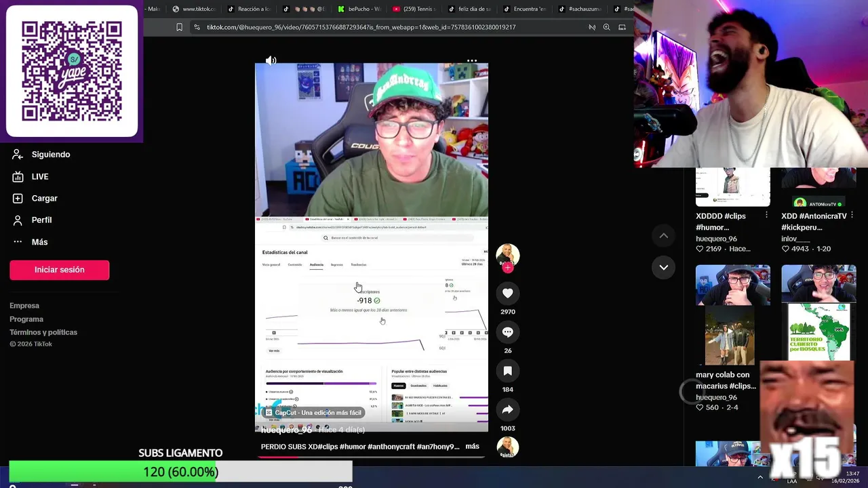Image resolution: width=868 pixels, height=488 pixels.
Task: Open the LIVE sidebar item
Action: (31, 176)
